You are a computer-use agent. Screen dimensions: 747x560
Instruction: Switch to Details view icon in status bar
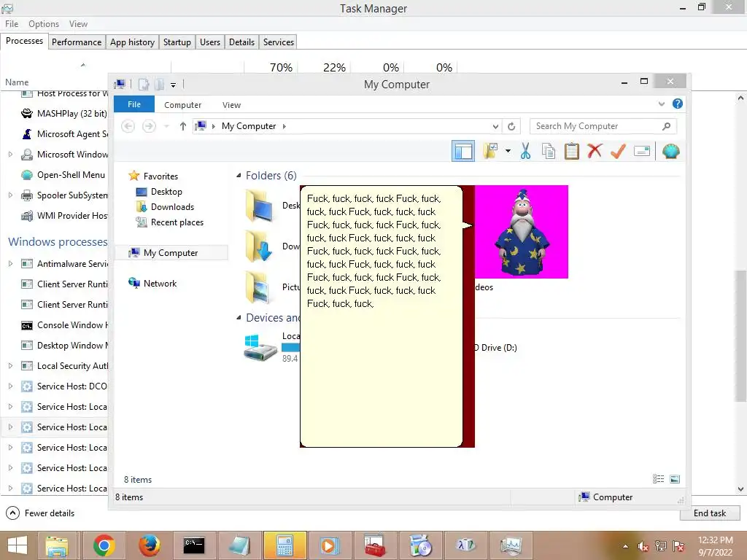tap(659, 479)
